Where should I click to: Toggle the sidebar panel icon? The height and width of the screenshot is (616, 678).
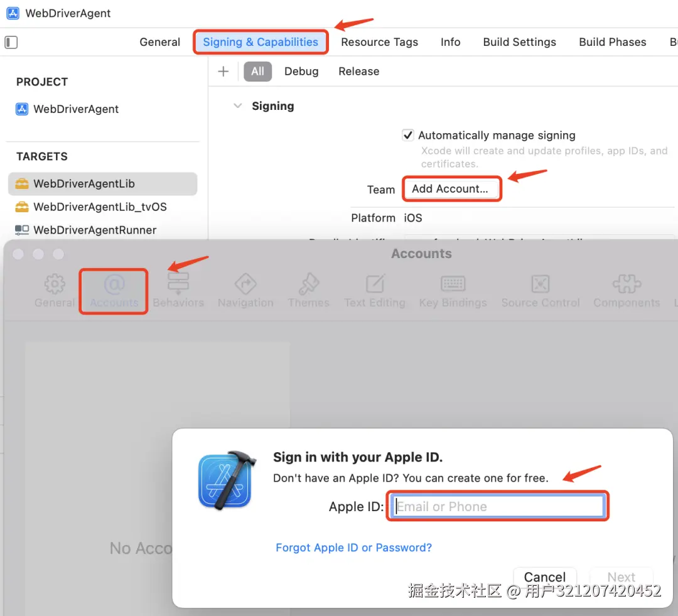click(x=11, y=43)
